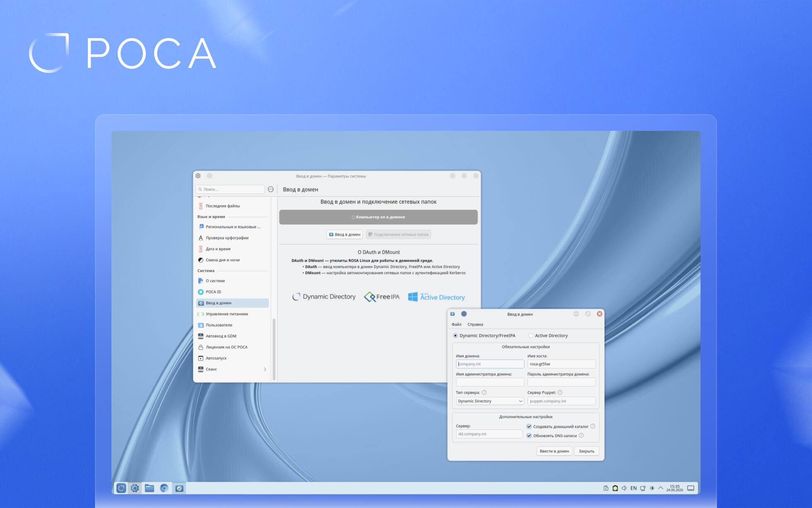Switch keyboard layout EN indicator
The image size is (812, 508).
click(633, 488)
